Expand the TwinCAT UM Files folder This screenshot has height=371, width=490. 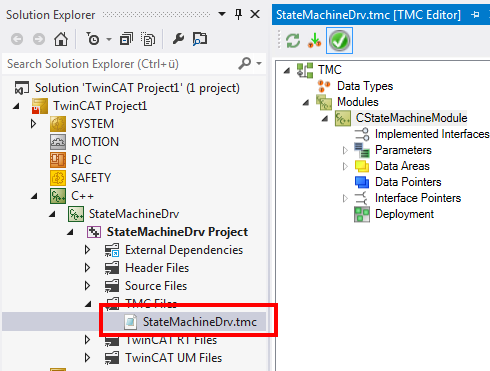pos(87,358)
